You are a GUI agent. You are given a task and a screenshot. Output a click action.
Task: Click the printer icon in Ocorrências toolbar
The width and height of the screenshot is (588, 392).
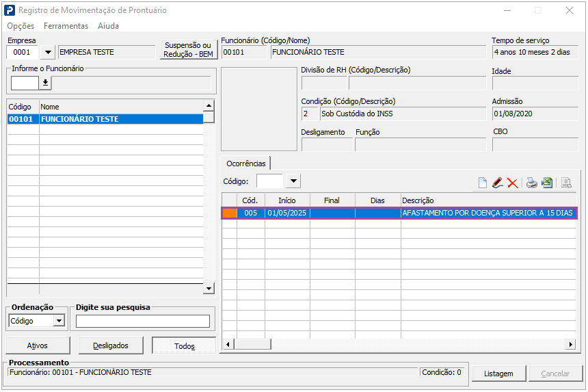click(531, 183)
